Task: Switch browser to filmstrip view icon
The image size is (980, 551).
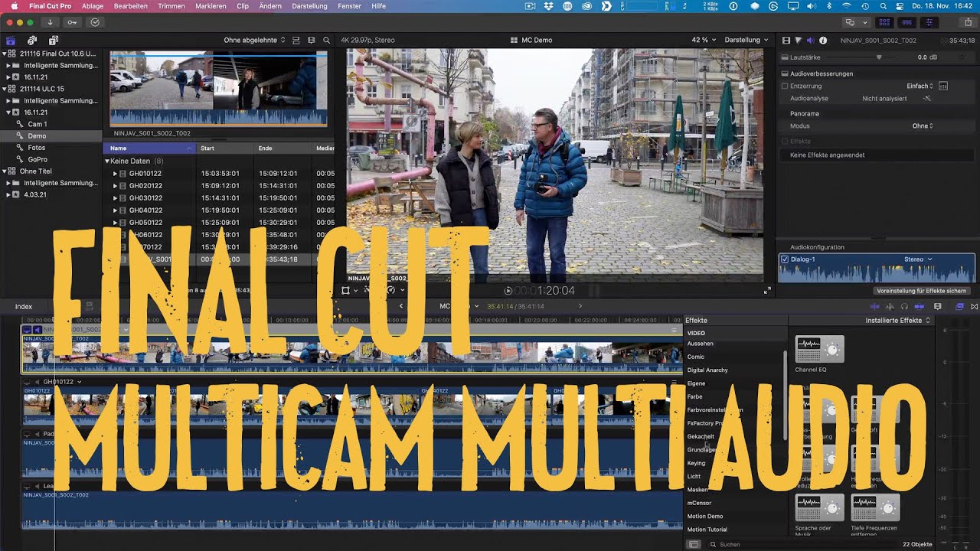Action: (x=311, y=40)
